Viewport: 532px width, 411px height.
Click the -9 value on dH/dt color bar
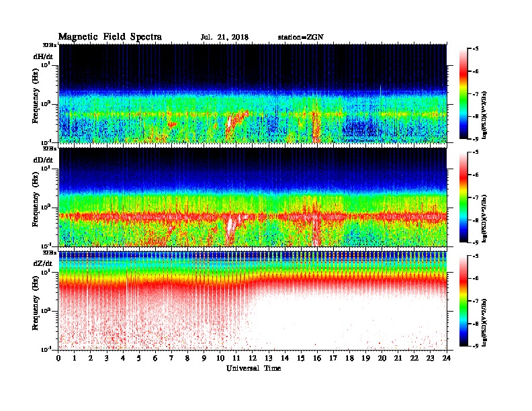tap(476, 139)
